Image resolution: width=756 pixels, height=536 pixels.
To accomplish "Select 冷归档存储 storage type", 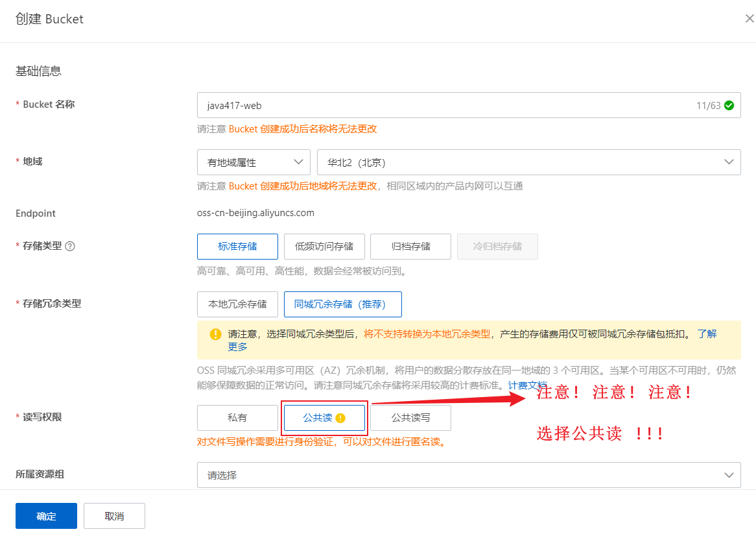I will pyautogui.click(x=497, y=247).
